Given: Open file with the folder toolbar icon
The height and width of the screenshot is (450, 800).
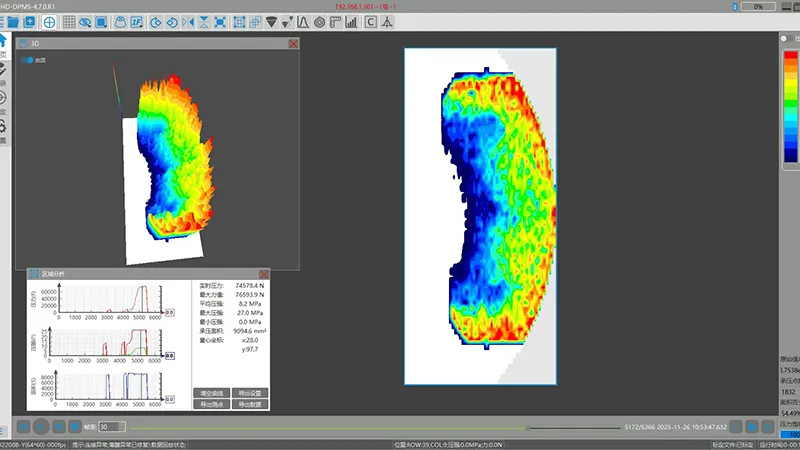Looking at the screenshot, I should point(13,22).
